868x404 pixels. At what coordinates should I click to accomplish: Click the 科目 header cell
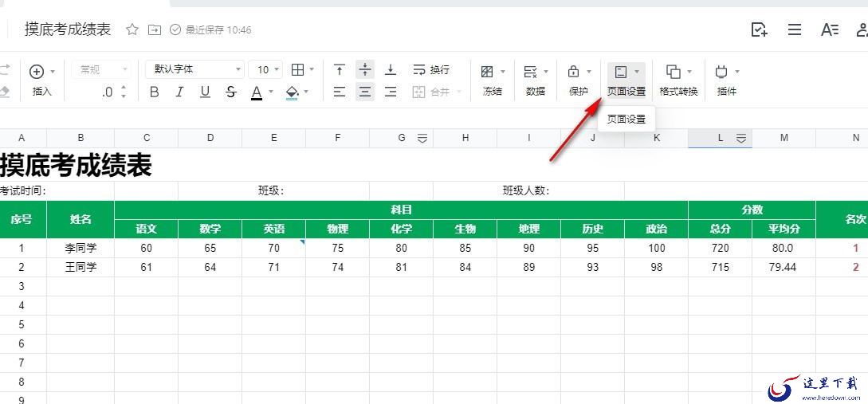[x=402, y=210]
